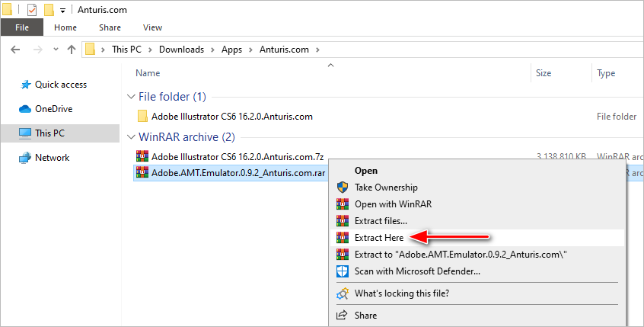Click the Microsoft Defender shield icon

click(342, 271)
